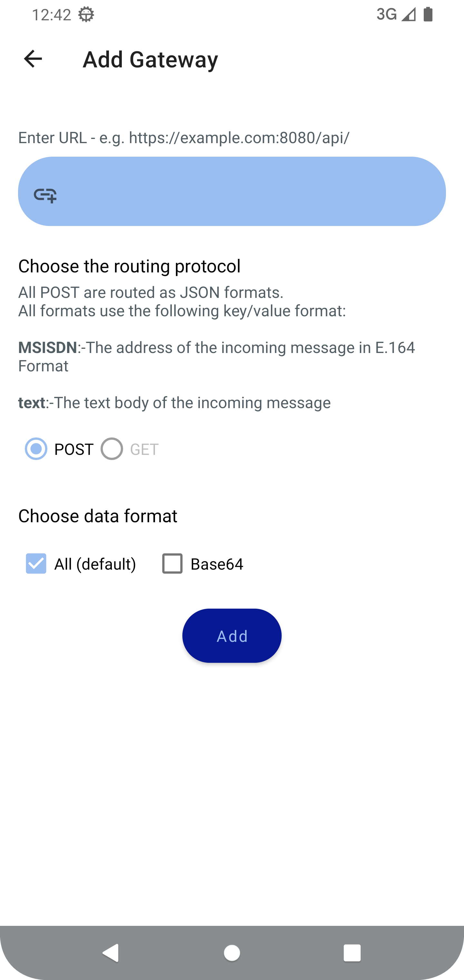Select the POST radio button
Screen dimensions: 464x980
(x=36, y=449)
